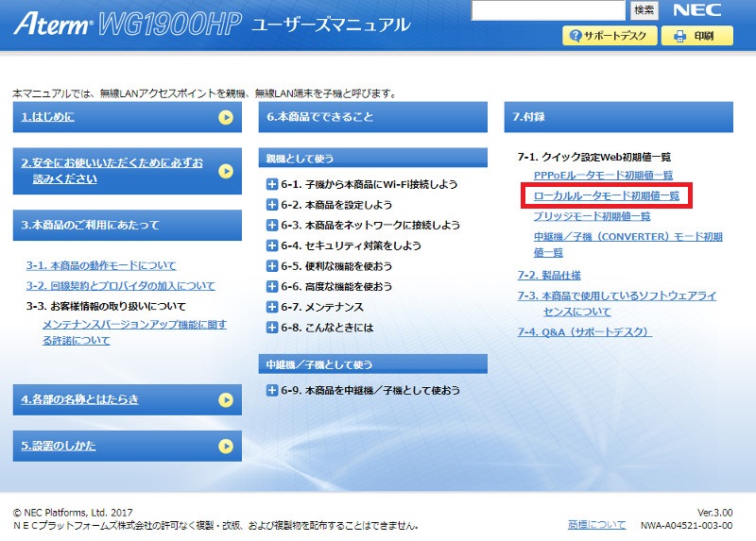Open 5.設置のしかた link
This screenshot has height=541, width=756.
coord(59,446)
